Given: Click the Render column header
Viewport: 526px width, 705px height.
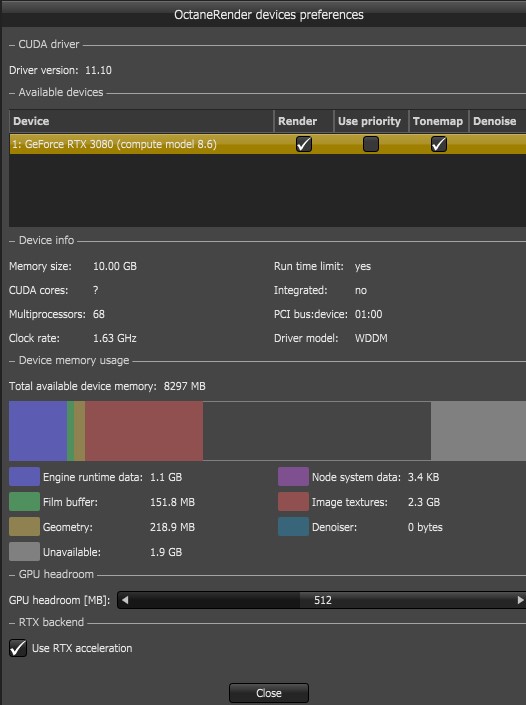Looking at the screenshot, I should 303,121.
